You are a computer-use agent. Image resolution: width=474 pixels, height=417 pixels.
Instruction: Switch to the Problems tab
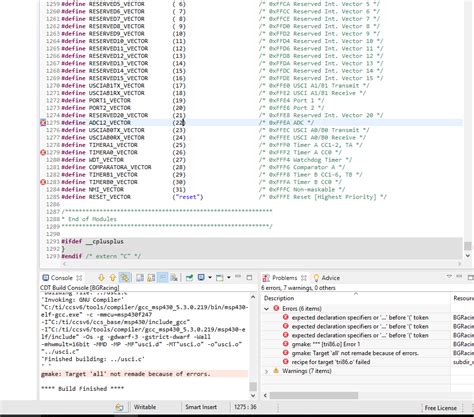[x=284, y=278]
